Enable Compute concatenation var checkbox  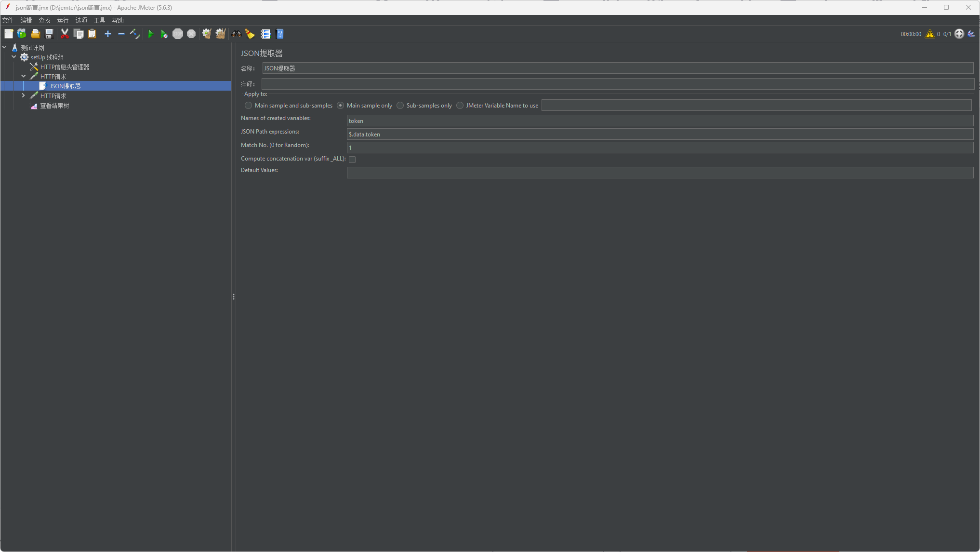pos(352,159)
